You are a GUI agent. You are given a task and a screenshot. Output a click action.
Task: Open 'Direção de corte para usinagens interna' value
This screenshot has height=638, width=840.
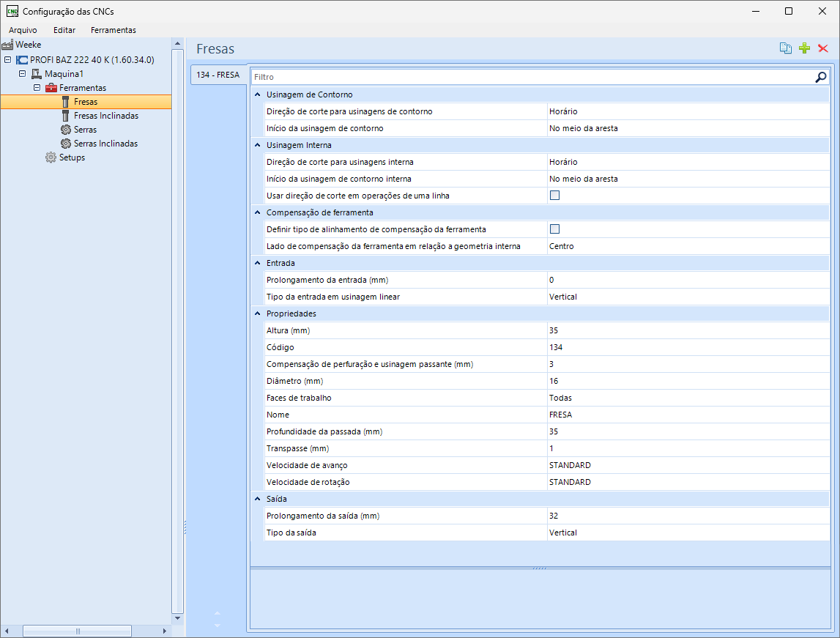[x=688, y=163]
